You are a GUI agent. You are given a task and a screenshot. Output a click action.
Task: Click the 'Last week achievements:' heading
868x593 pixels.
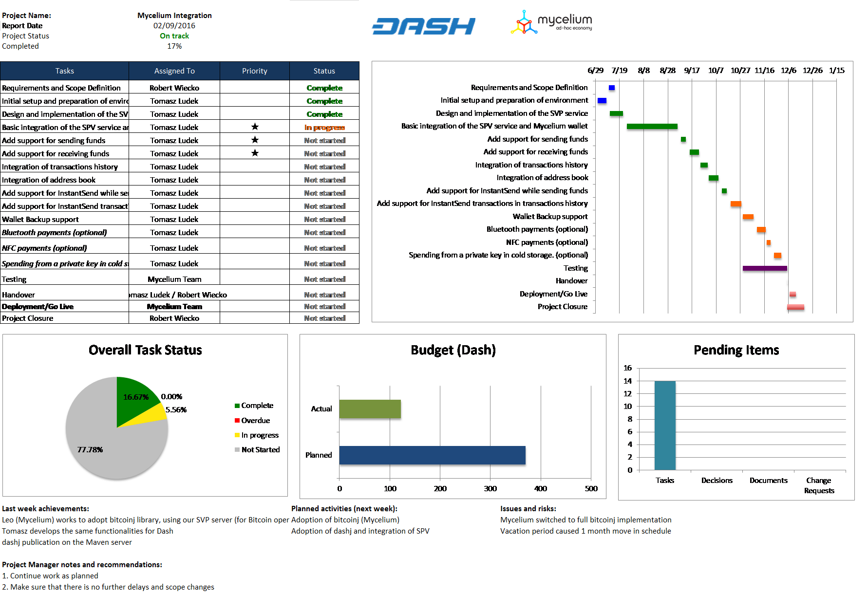(45, 509)
